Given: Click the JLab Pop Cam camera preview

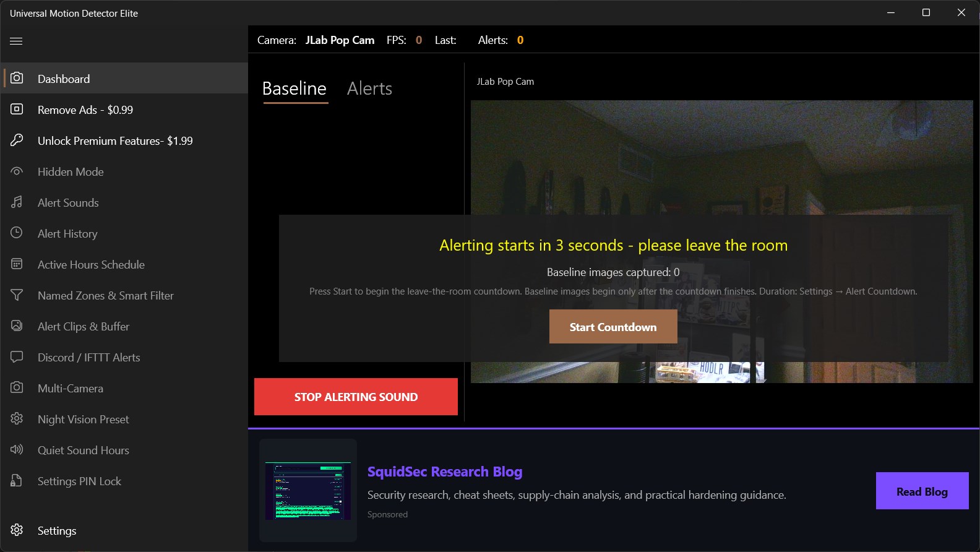Looking at the screenshot, I should click(x=721, y=241).
